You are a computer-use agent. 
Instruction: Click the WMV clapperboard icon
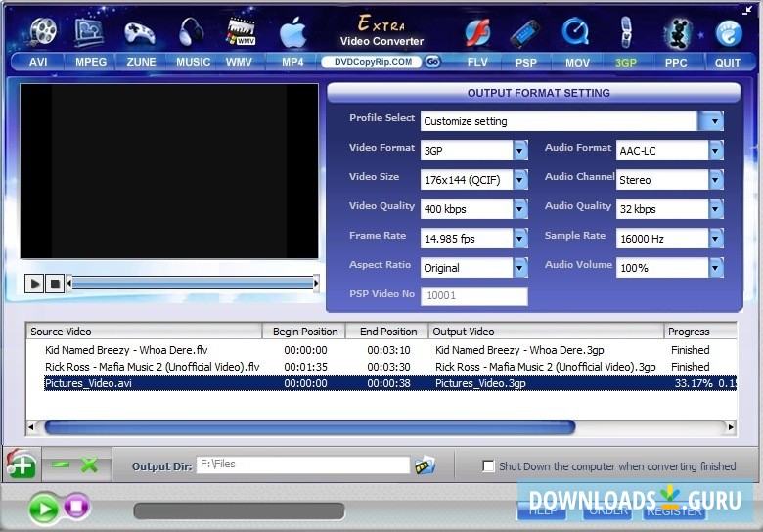tap(241, 31)
